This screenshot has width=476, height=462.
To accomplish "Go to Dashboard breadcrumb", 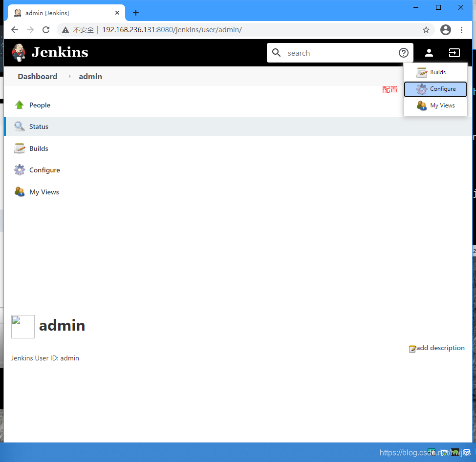I will [37, 77].
